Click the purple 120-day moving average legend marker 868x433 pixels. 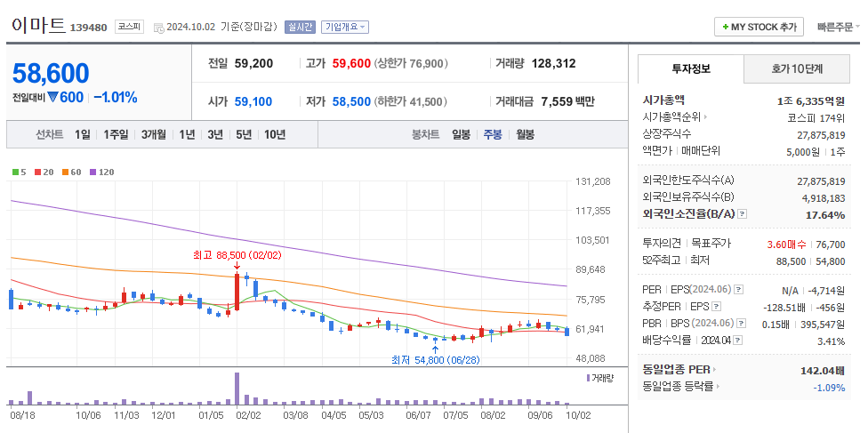point(92,172)
